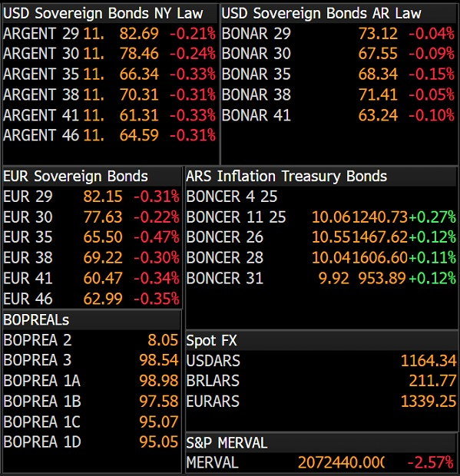This screenshot has height=476, width=460.
Task: Click BONAR 30 price 67.55
Action: tap(378, 54)
